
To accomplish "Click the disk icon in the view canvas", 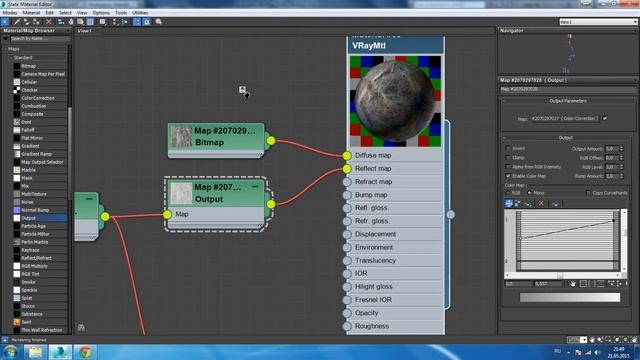I will coord(242,89).
